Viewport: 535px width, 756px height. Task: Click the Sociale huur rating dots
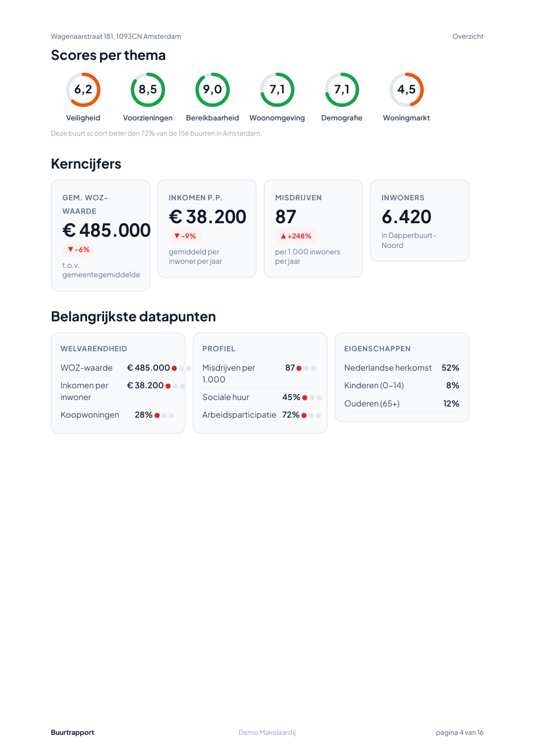[x=312, y=398]
